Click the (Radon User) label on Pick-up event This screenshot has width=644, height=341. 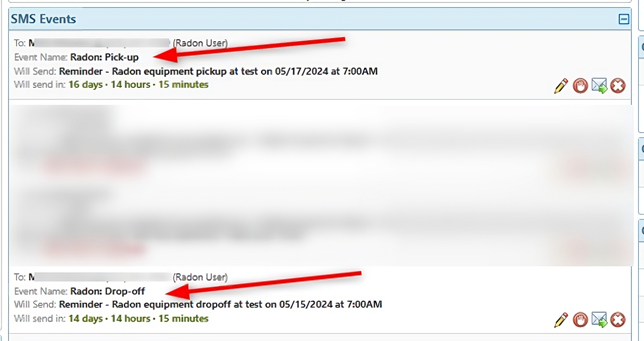200,43
